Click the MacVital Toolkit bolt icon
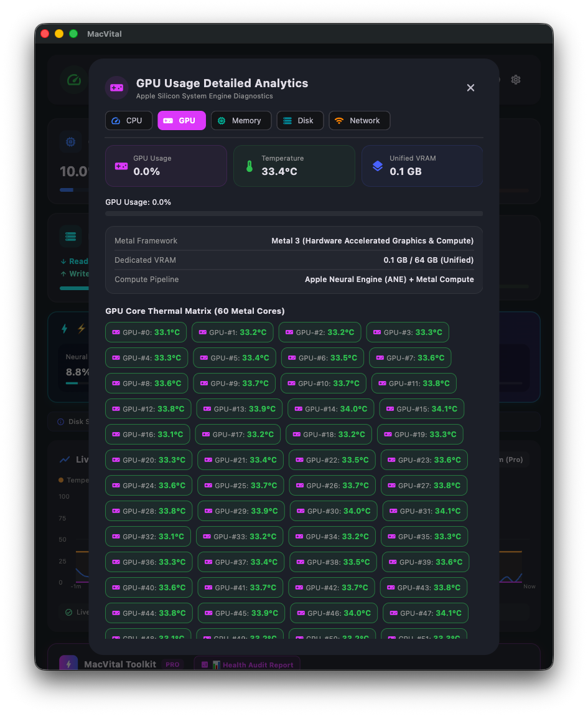588x716 pixels. (68, 664)
